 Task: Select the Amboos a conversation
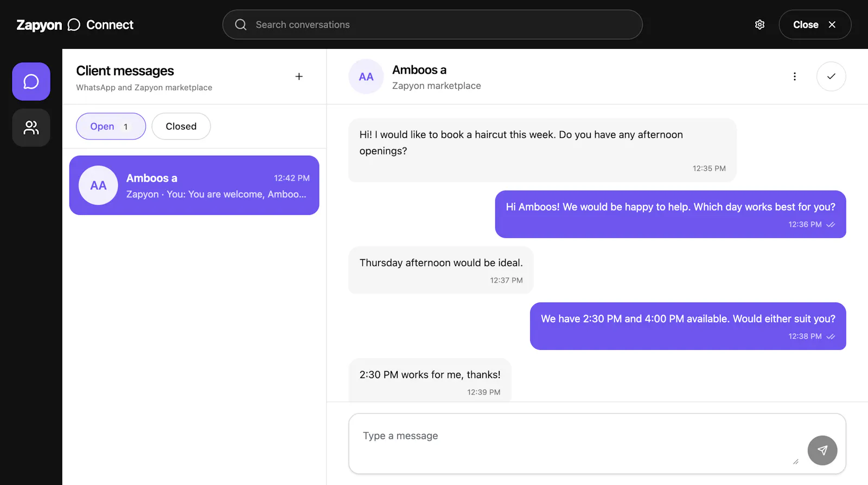click(194, 186)
